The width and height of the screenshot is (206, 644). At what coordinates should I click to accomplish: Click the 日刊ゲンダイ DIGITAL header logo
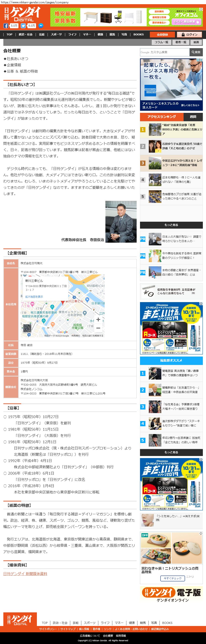tap(22, 14)
